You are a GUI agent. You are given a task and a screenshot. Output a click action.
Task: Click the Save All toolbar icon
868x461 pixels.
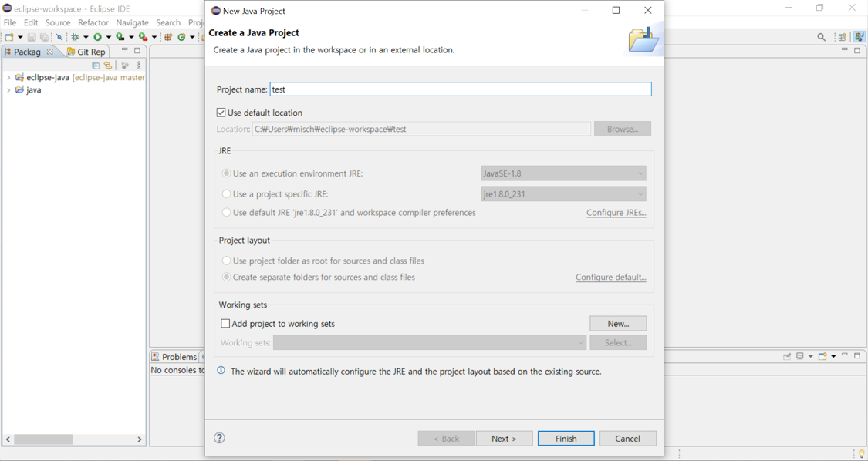pos(44,37)
